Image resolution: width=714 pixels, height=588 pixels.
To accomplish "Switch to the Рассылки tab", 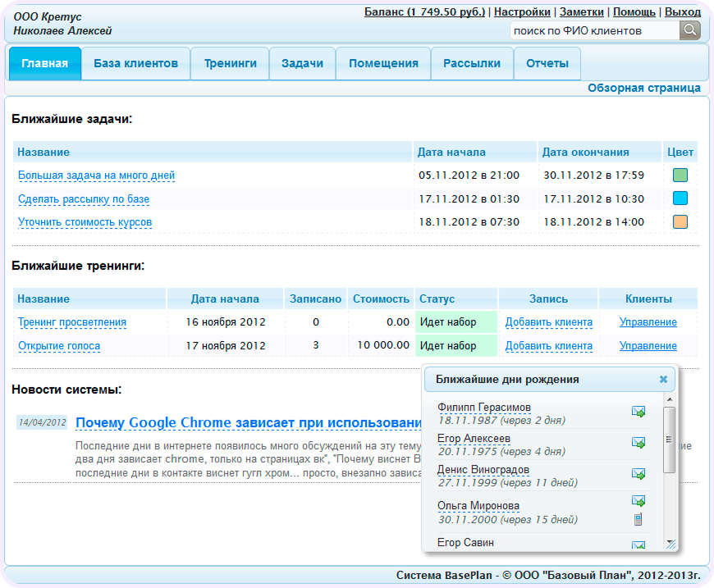I will [x=472, y=63].
